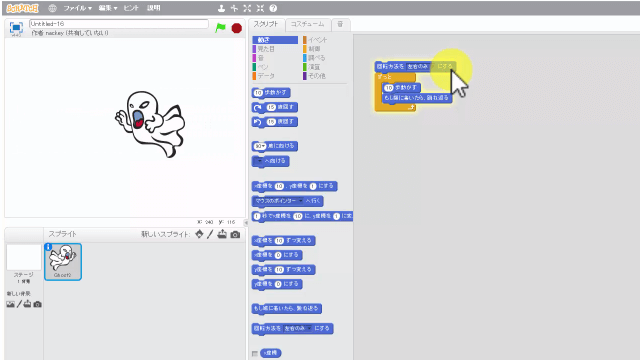Select the shrink sprite tool
Image resolution: width=640 pixels, height=360 pixels.
coord(260,8)
